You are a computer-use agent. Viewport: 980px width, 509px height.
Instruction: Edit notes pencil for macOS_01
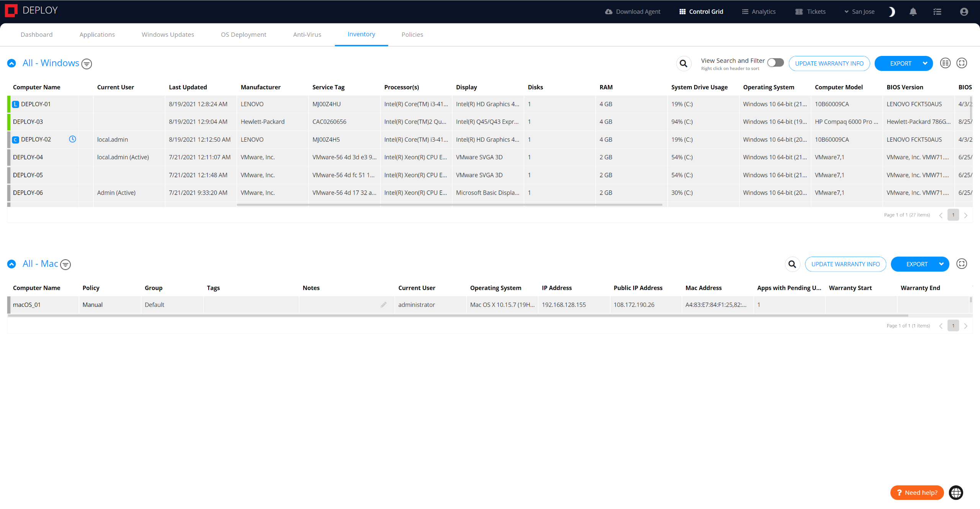tap(384, 305)
